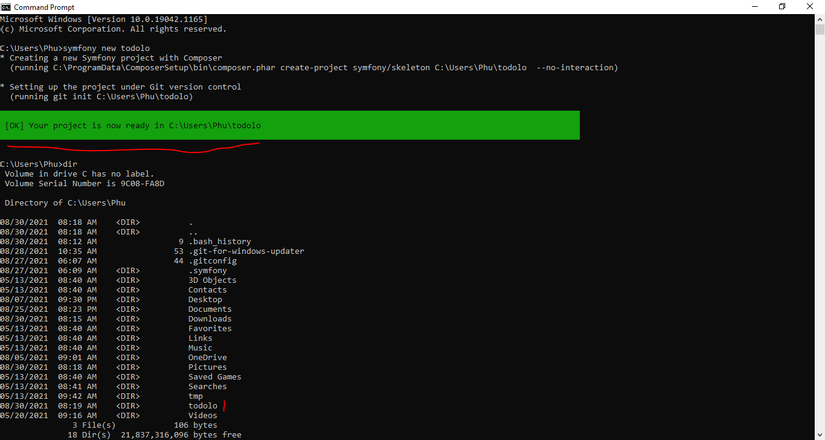
Task: Click the "C:\Users\Phu>dir" prompt line
Action: (x=39, y=164)
